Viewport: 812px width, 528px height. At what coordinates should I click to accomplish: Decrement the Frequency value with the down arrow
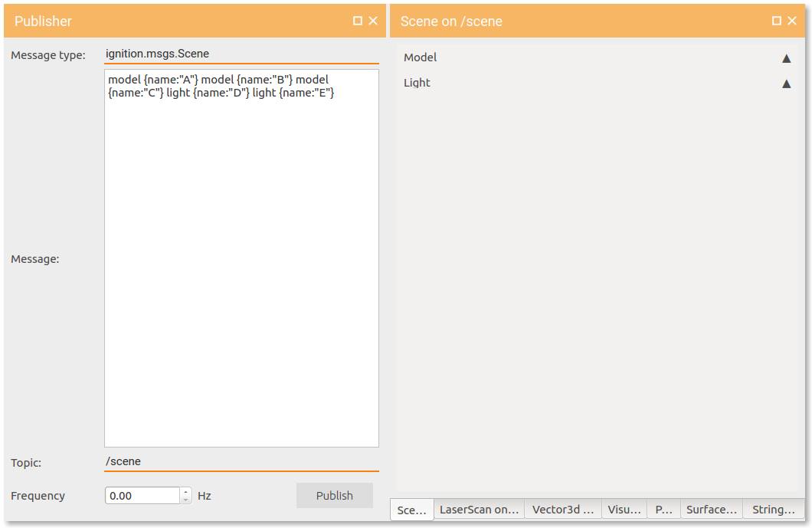point(185,499)
